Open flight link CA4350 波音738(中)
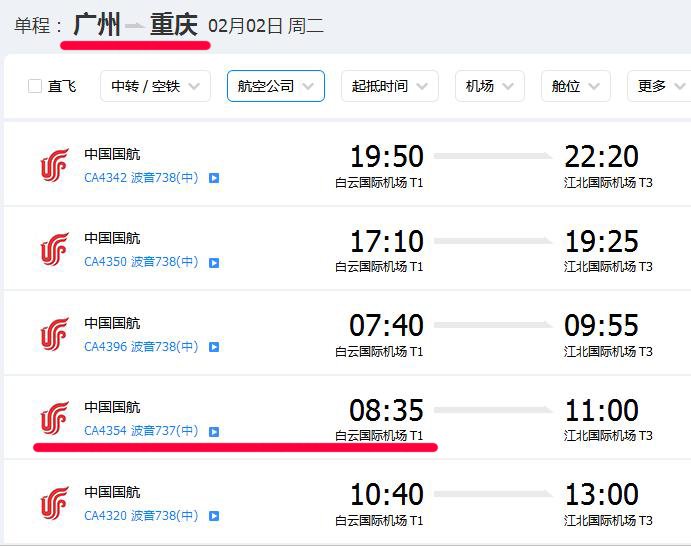Screen dimensions: 691x546 click(141, 262)
